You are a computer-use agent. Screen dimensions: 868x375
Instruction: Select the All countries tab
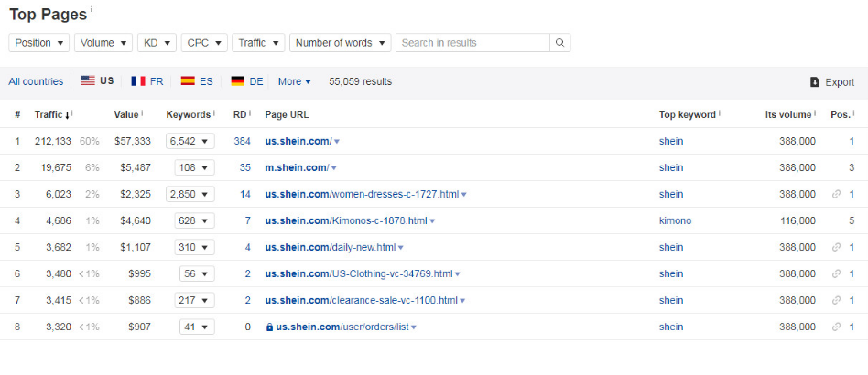pos(36,81)
